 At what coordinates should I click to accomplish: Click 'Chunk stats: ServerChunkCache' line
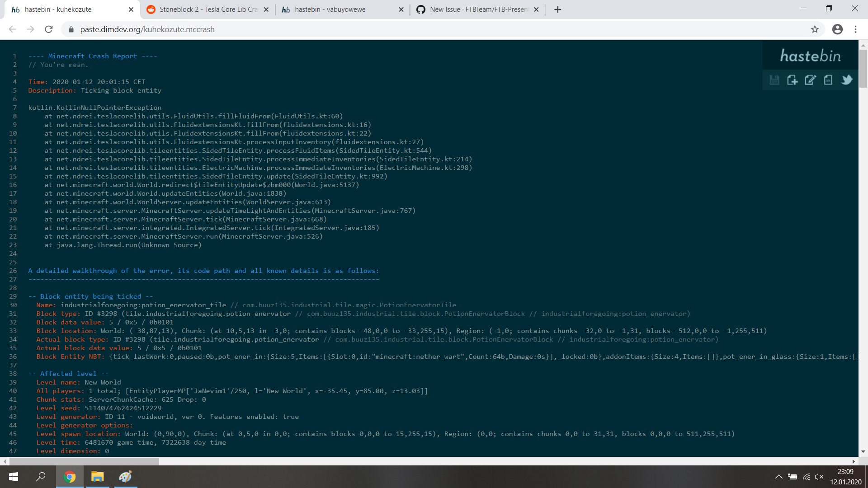[x=121, y=399]
